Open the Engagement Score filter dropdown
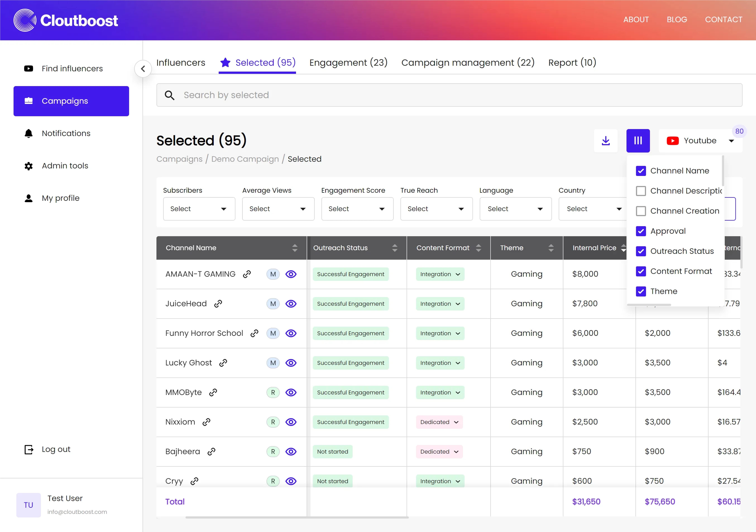756x532 pixels. (x=357, y=209)
